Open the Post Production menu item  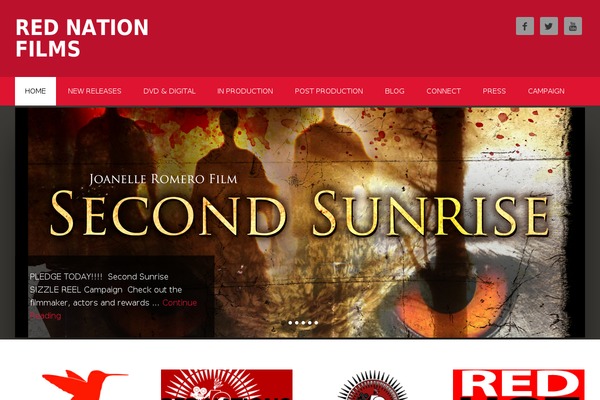coord(329,91)
